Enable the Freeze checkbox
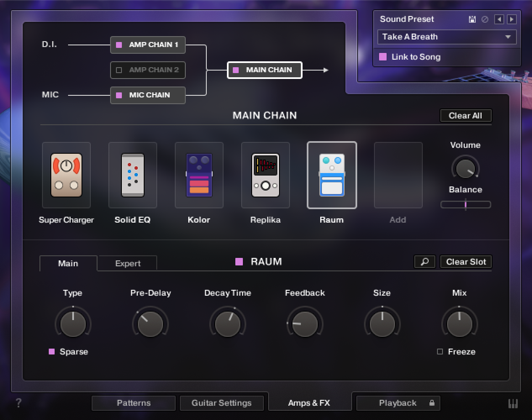The width and height of the screenshot is (532, 420). coord(440,352)
